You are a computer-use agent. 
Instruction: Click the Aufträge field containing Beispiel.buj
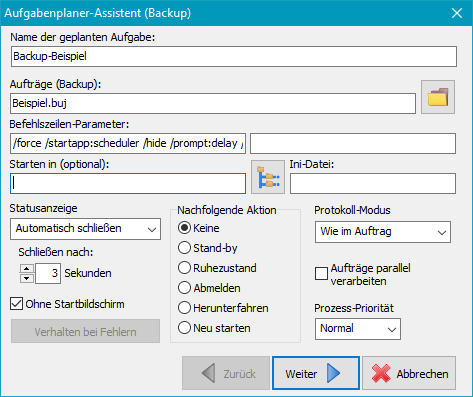click(213, 103)
